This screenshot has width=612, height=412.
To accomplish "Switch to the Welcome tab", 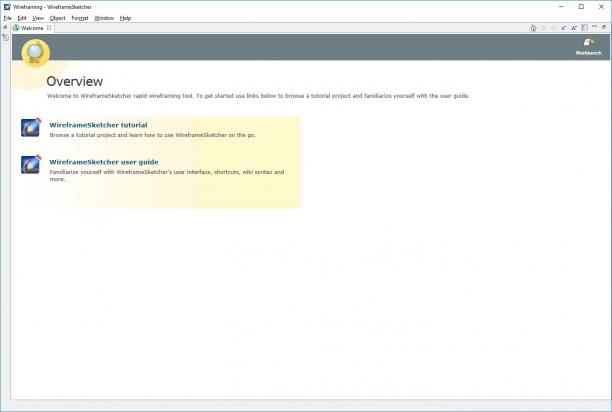I will coord(32,28).
